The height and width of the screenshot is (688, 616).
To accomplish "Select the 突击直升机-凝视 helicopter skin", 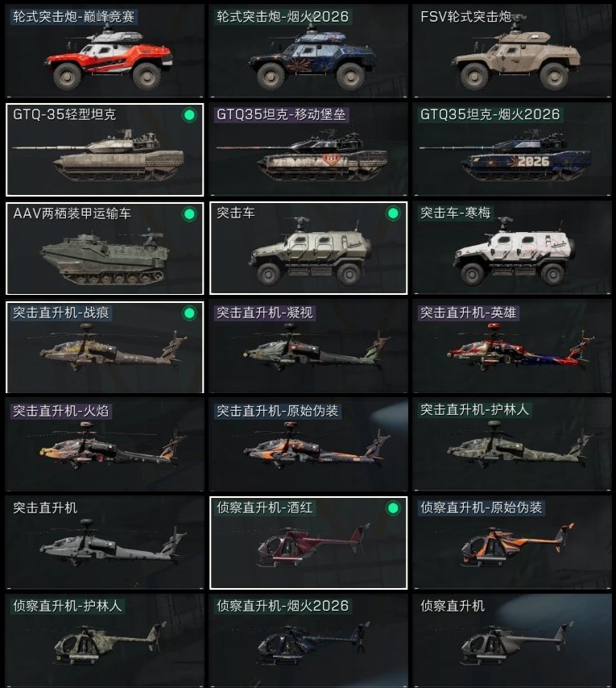I will point(308,346).
